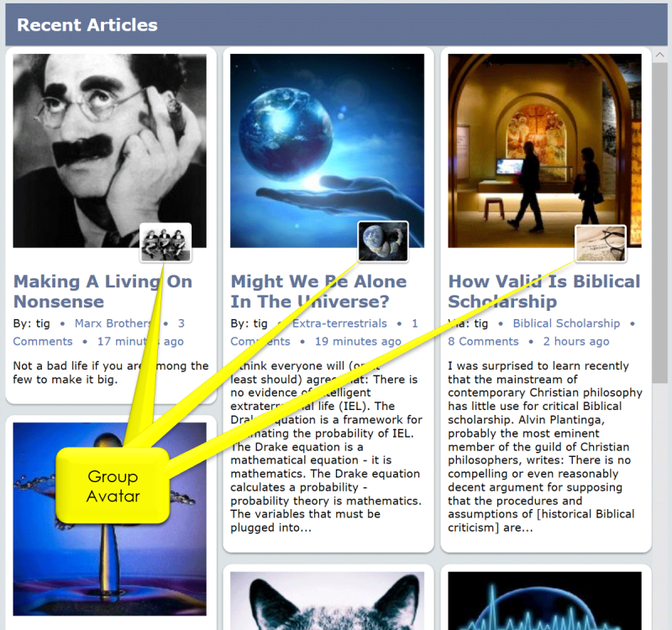Open article "Making A Living On Nonsense"
672x630 pixels.
pyautogui.click(x=102, y=291)
